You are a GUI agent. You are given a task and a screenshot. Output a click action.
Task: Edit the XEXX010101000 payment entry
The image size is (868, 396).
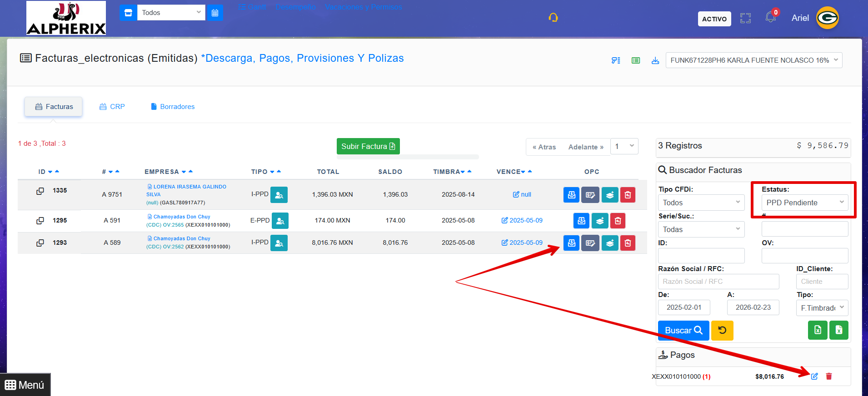click(x=814, y=376)
